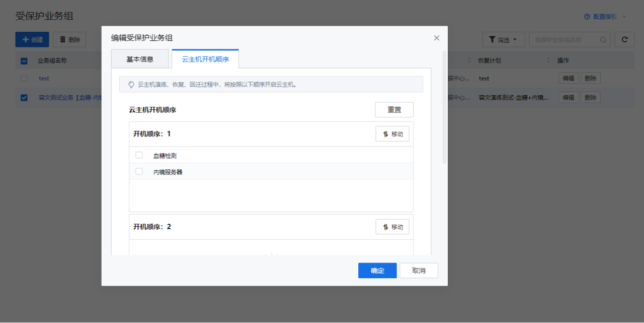Click the refresh icon button
The image size is (644, 323).
tap(624, 40)
